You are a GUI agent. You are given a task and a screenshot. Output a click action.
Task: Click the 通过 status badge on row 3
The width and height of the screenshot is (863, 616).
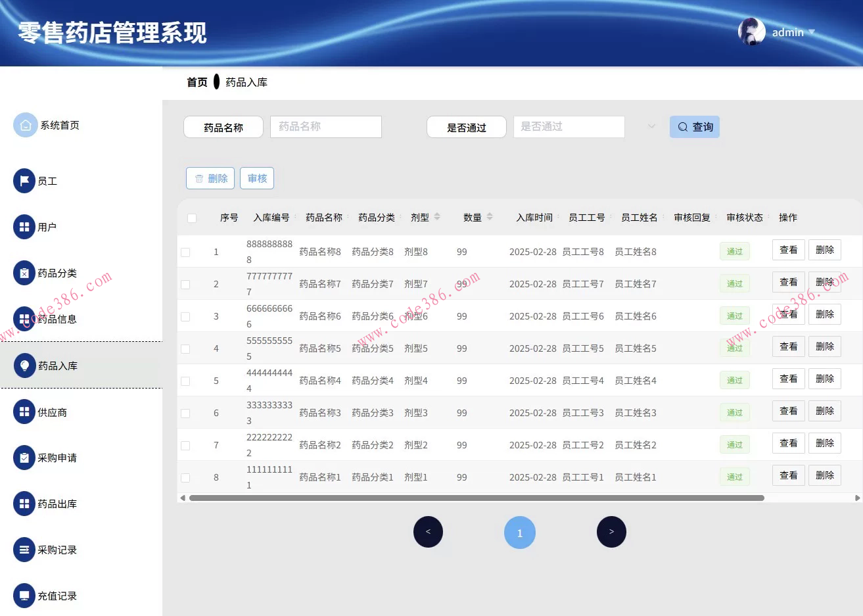click(x=734, y=316)
